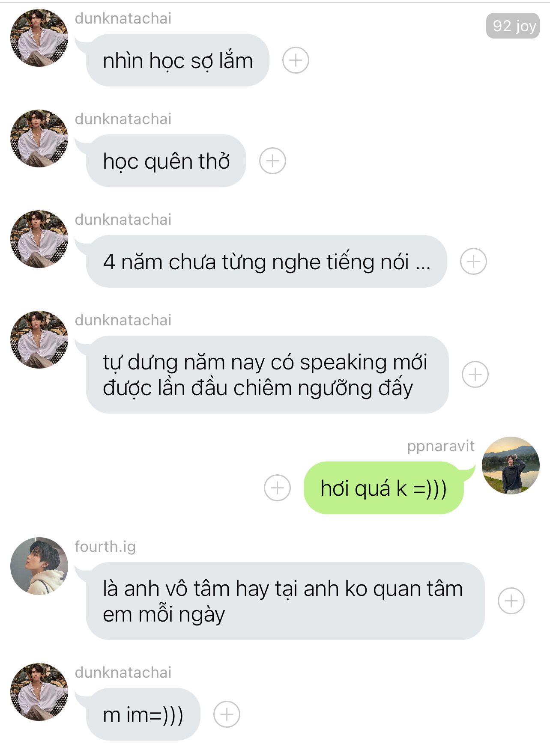Select the "là anh vô tâm" message bubble
Screen dimensions: 550x756
click(x=285, y=601)
